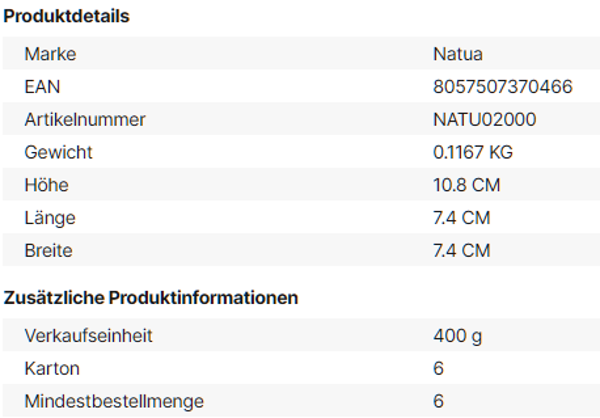Select the Artikelnummer value NATU02000

484,120
